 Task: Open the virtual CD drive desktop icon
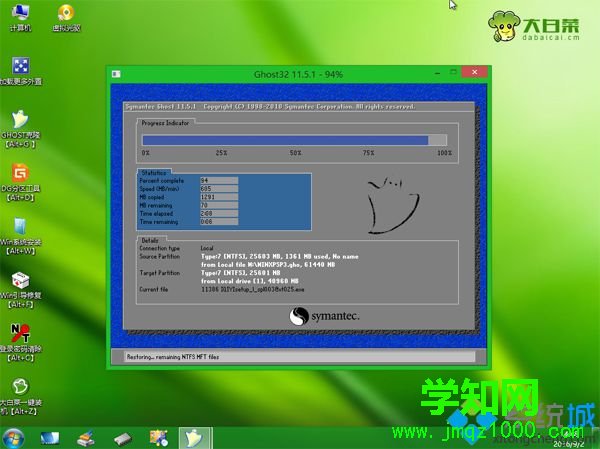click(x=66, y=17)
